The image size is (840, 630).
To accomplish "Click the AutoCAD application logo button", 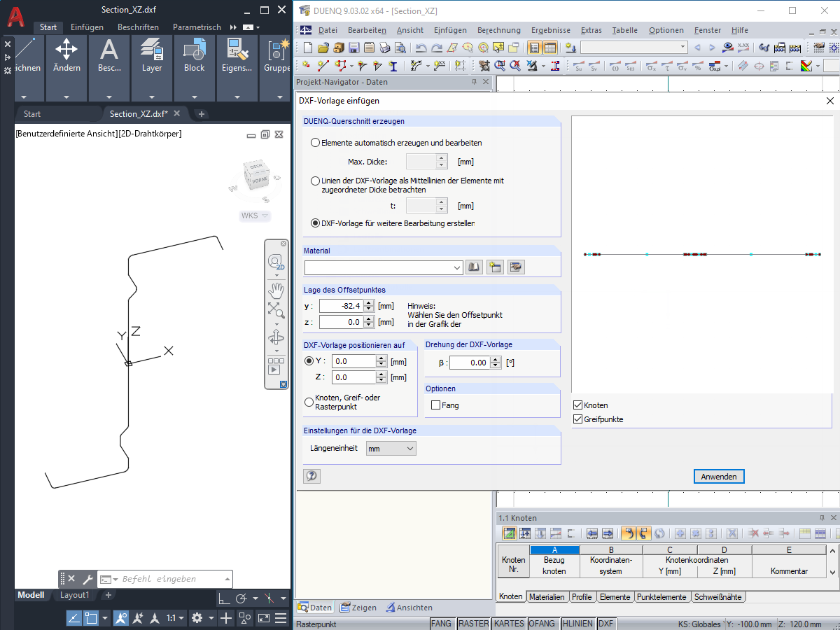I will point(16,15).
